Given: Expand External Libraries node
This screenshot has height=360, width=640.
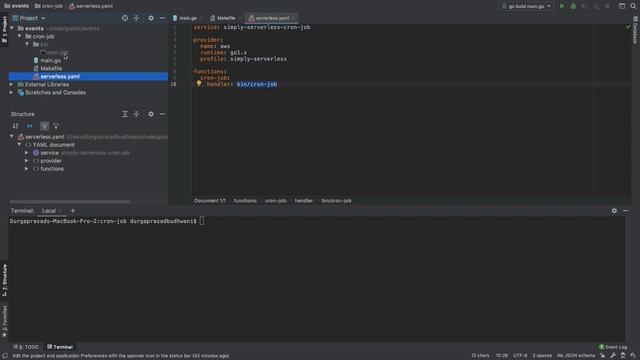Looking at the screenshot, I should [11, 84].
